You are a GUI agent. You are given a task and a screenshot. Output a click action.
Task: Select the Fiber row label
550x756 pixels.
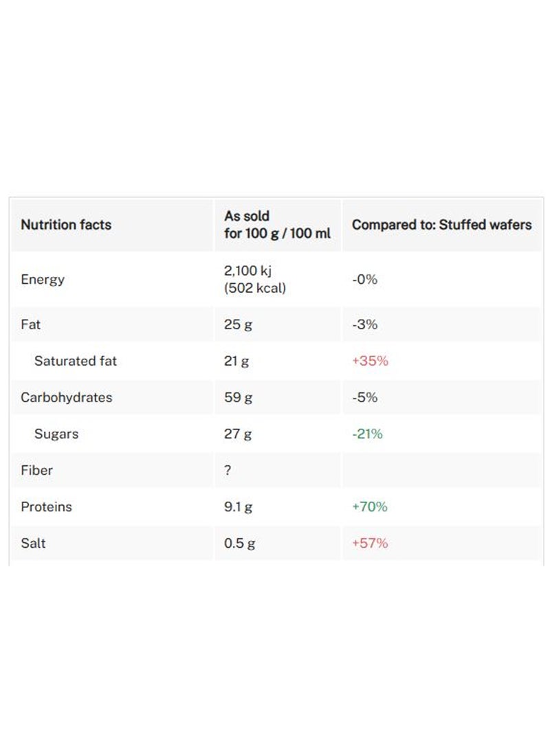point(36,470)
